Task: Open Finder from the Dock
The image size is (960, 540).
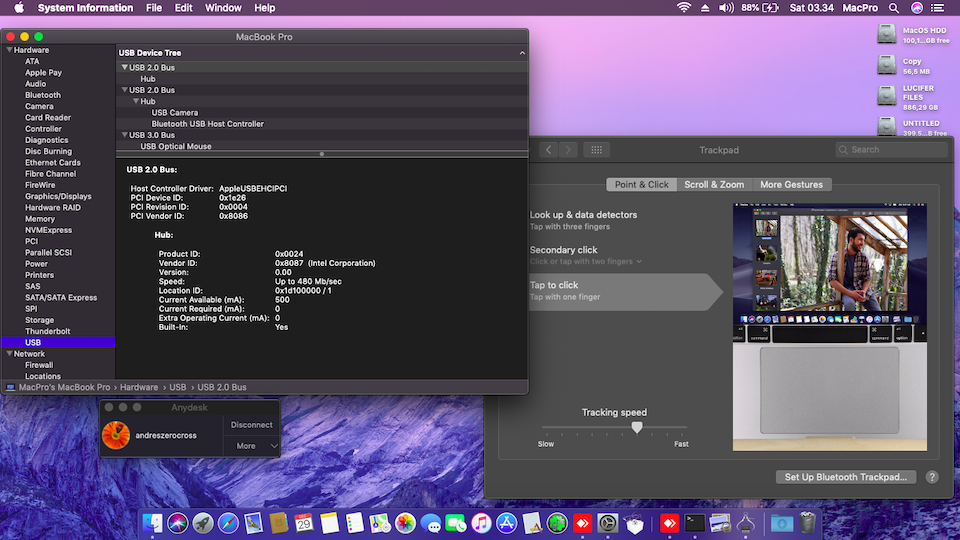Action: [x=152, y=523]
